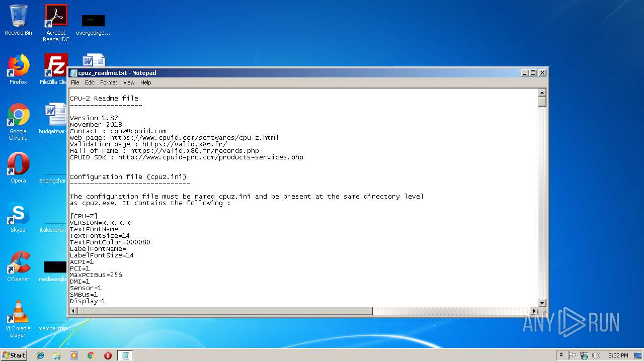The image size is (644, 362).
Task: Open Notepad View menu
Action: click(x=129, y=82)
